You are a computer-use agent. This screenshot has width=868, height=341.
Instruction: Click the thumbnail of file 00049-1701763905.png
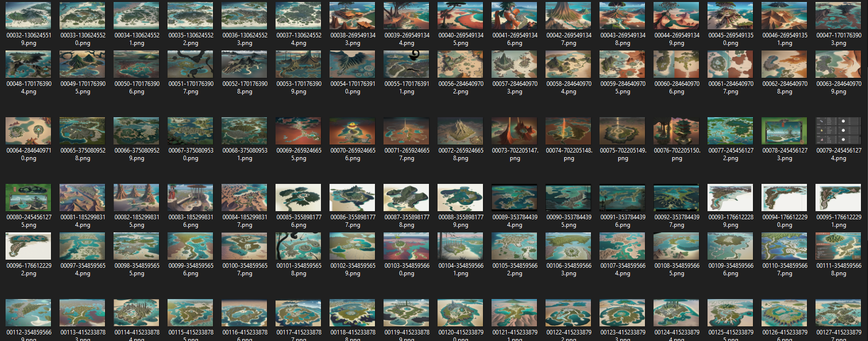(82, 64)
